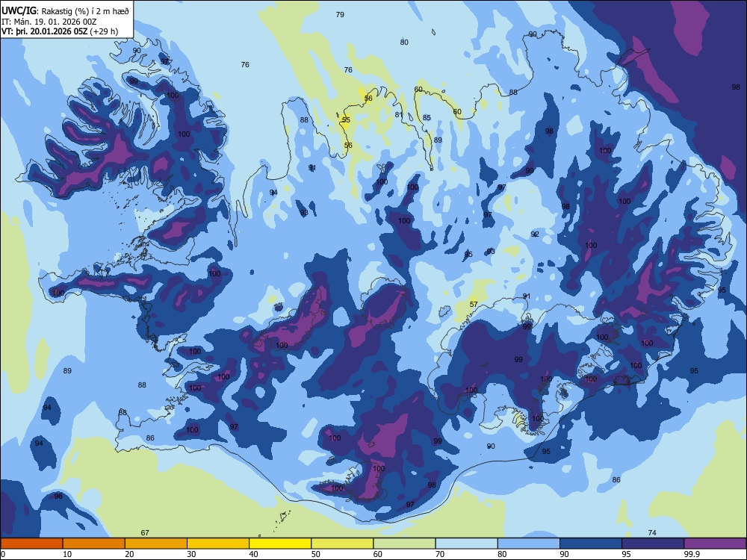
Task: Click the 'VT: þri. 20.01.2026 05Z (+29 h)' line
Action: [x=60, y=31]
